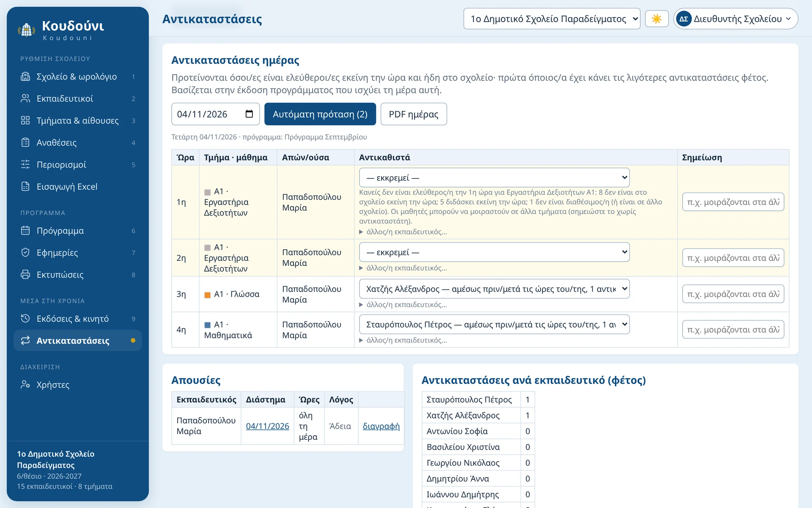The image size is (812, 508).
Task: Click the Εκδόσεις & κινητό history icon
Action: [25, 319]
